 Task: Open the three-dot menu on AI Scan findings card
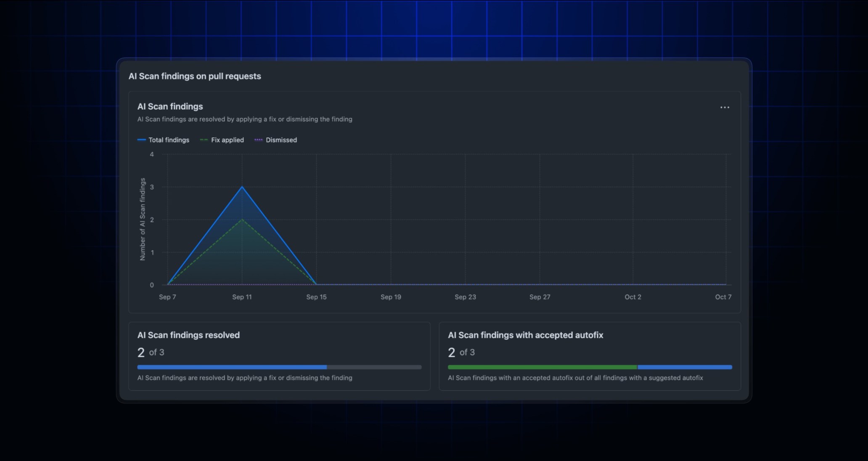725,107
